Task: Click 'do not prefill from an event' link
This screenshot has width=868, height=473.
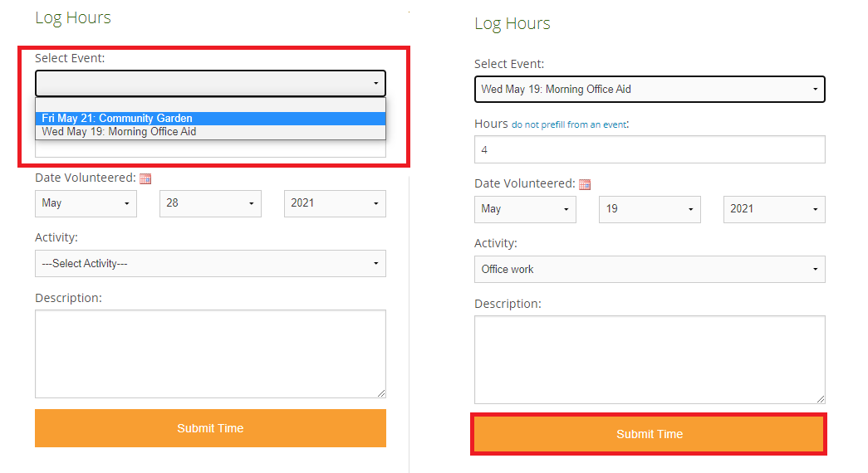Action: click(x=569, y=125)
